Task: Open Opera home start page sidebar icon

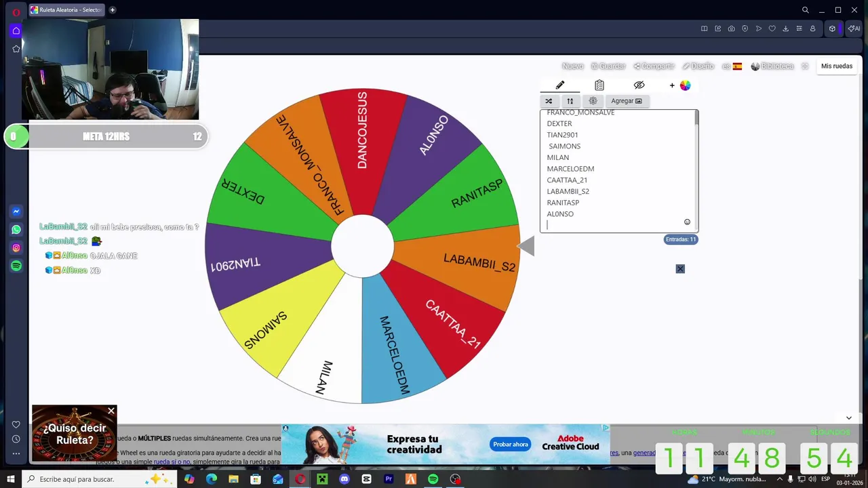Action: (16, 30)
